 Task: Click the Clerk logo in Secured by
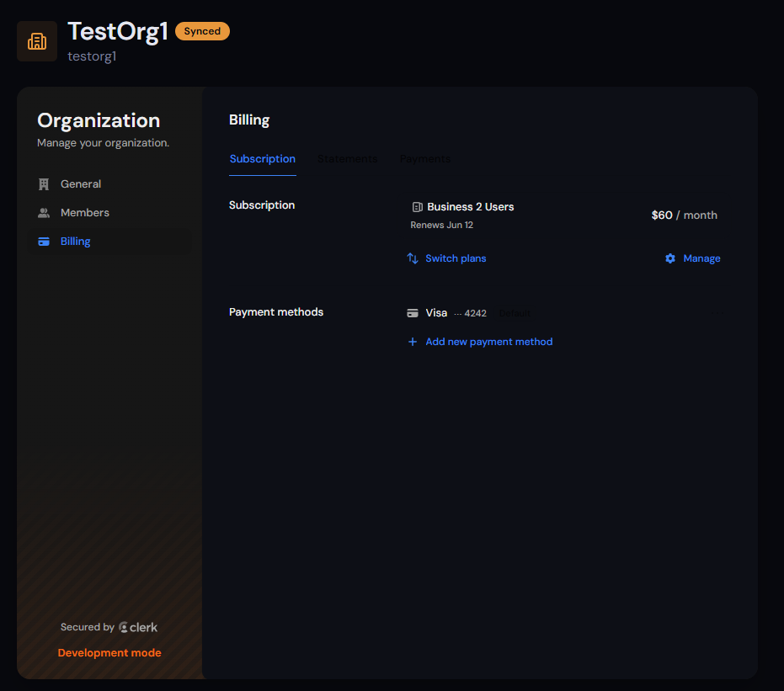pos(138,628)
